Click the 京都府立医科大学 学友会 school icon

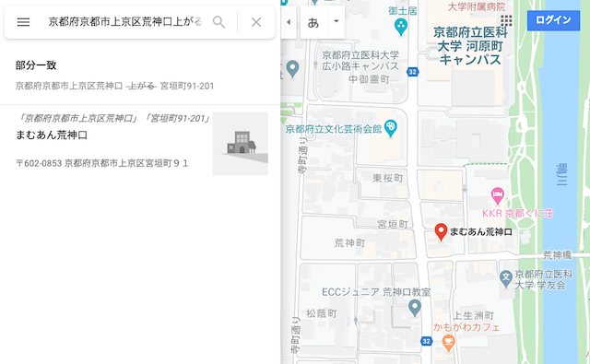point(506,279)
